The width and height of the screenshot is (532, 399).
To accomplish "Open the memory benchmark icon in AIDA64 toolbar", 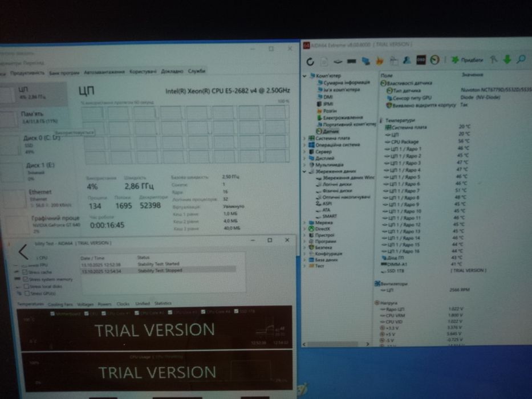I will 351,62.
